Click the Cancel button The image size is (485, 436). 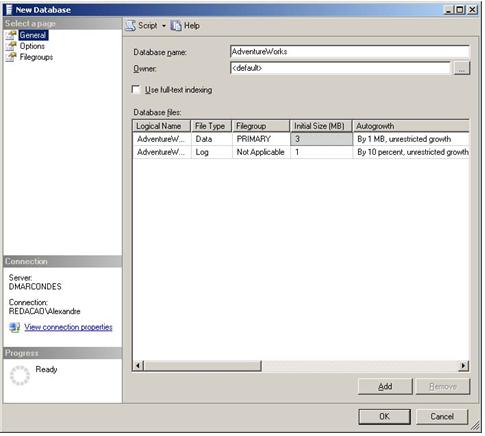[x=442, y=416]
